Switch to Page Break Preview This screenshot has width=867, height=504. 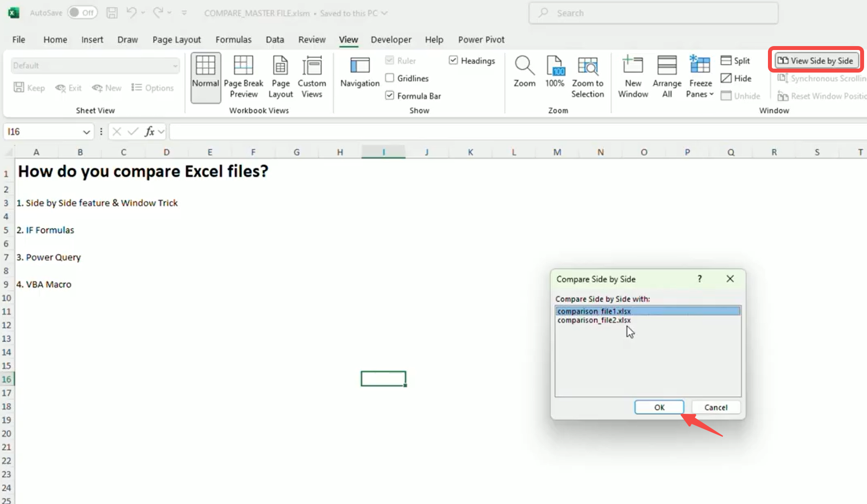coord(244,77)
